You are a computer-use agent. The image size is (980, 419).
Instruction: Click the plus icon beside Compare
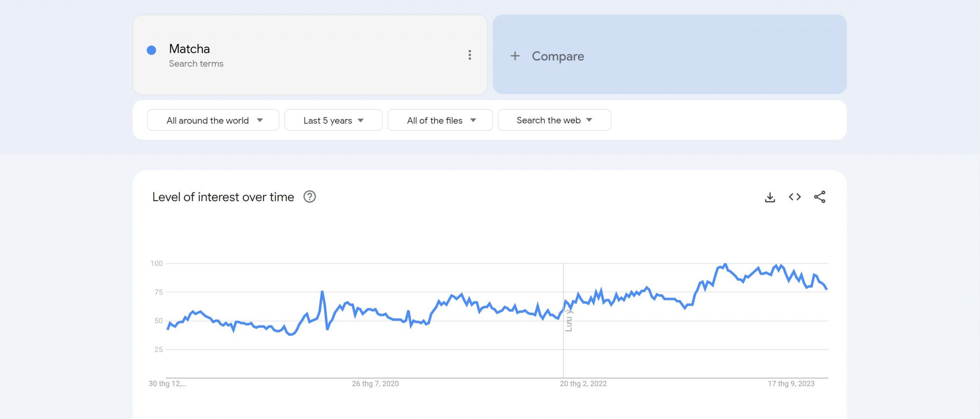(515, 56)
